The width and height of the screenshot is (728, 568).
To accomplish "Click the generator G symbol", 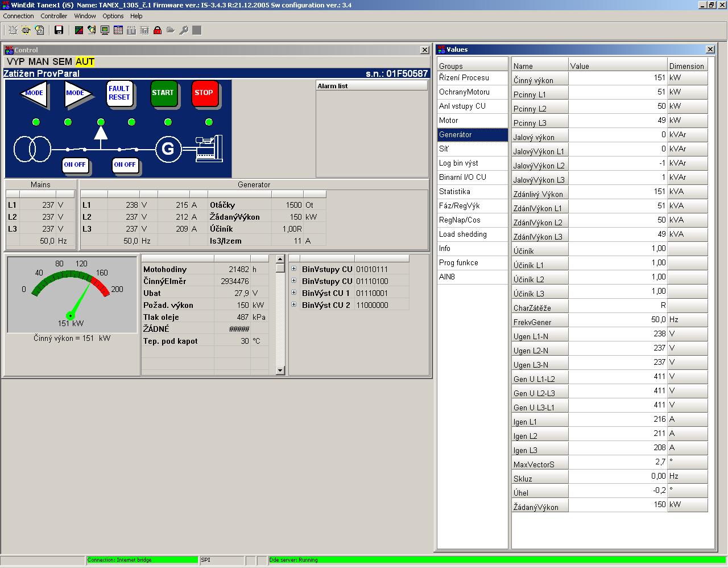I will (x=168, y=149).
